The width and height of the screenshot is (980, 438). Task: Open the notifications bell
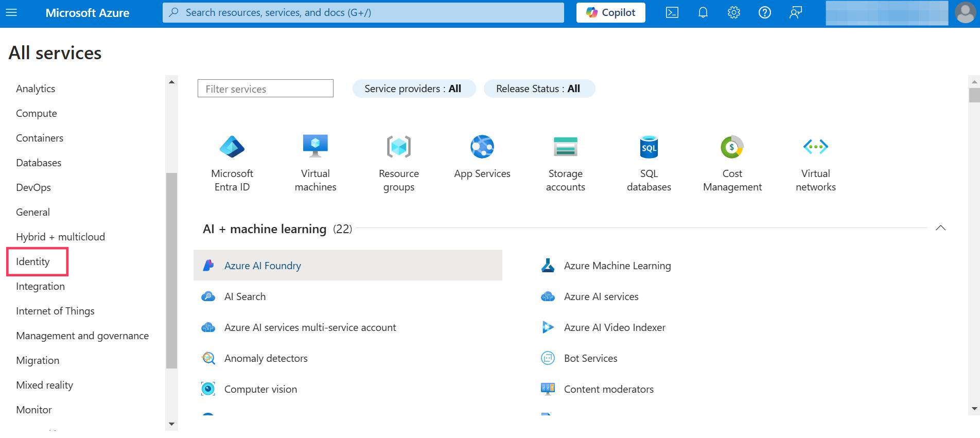(x=703, y=12)
